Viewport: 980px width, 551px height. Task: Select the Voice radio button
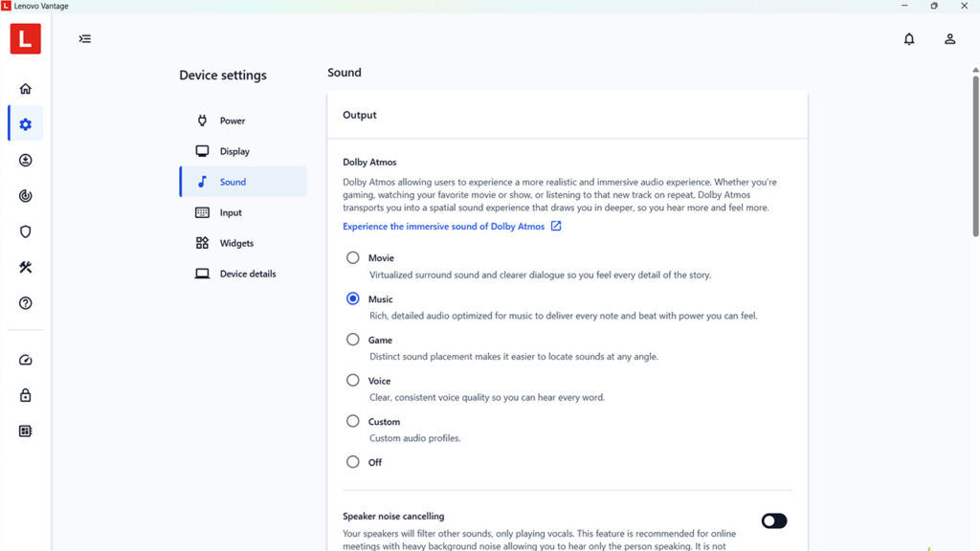click(x=353, y=380)
